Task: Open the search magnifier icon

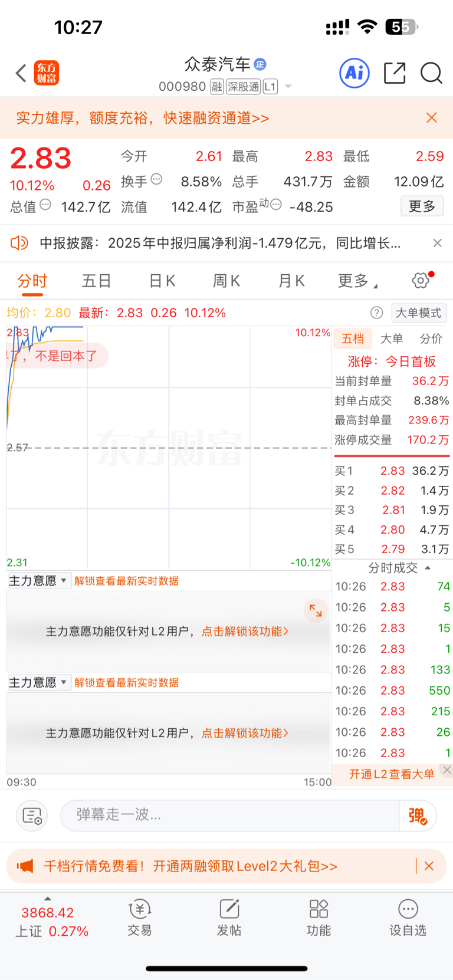Action: 431,73
